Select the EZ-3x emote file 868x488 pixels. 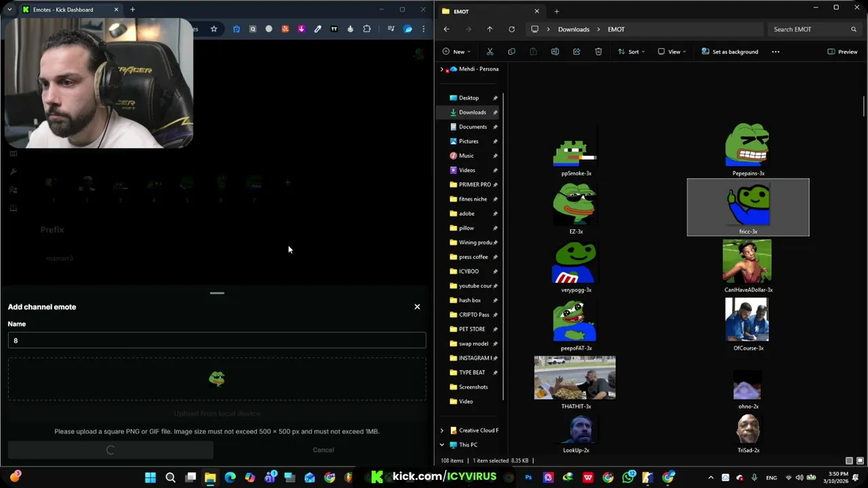pos(576,209)
